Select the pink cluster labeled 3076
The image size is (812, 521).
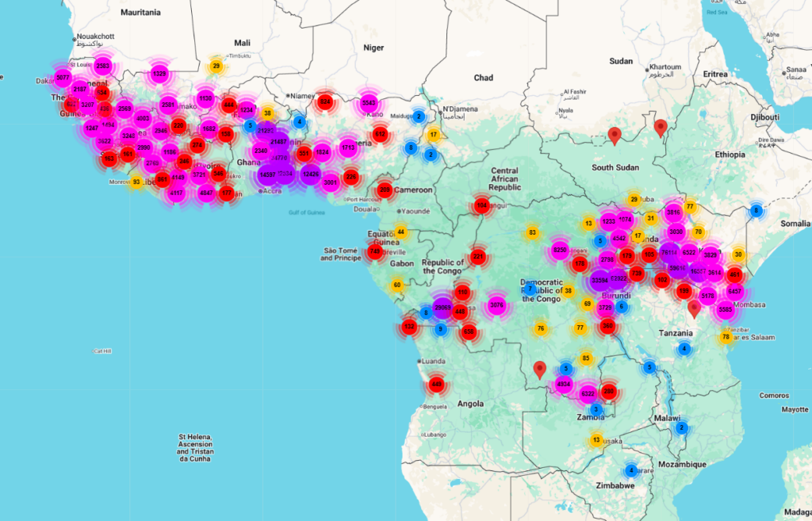[x=497, y=305]
